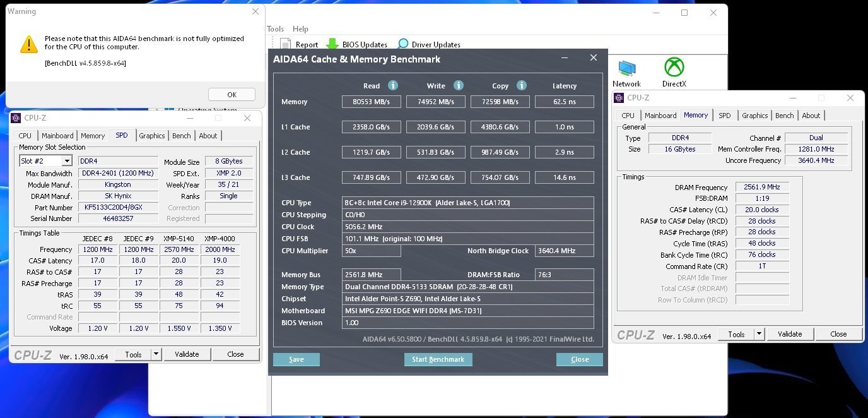Switch to Memory tab in CPU-Z SPD window

[x=93, y=136]
